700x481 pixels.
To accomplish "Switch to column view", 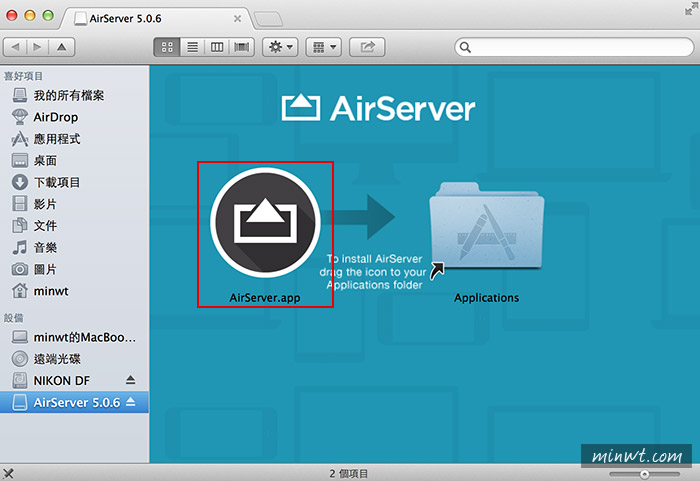I will (217, 47).
